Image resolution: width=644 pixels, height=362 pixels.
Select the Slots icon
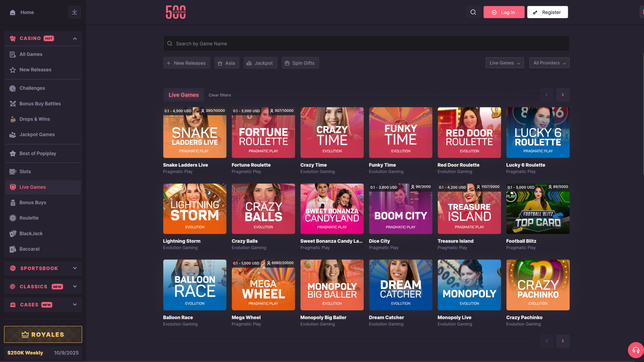point(13,171)
